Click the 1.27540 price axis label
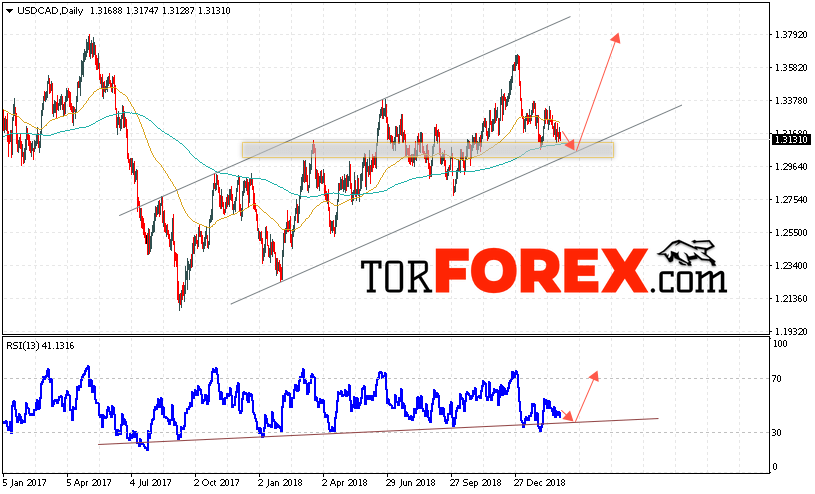The width and height of the screenshot is (815, 494). point(791,200)
